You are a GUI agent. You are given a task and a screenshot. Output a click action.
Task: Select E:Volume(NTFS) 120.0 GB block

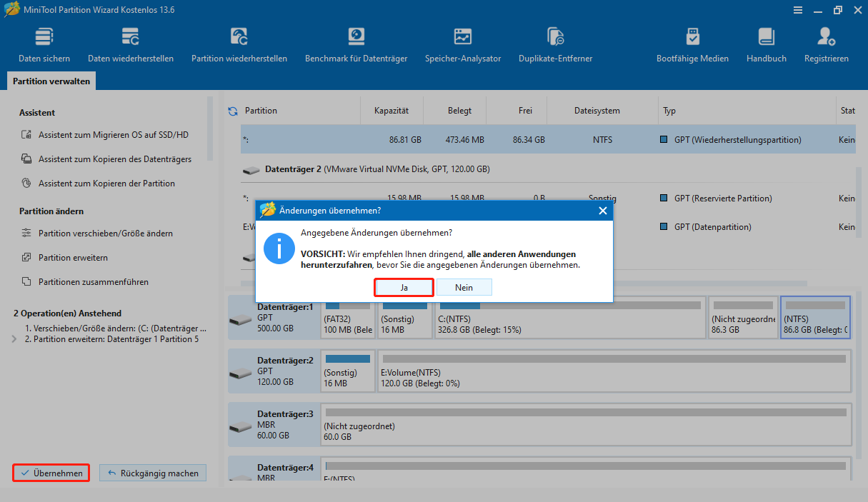coord(614,371)
